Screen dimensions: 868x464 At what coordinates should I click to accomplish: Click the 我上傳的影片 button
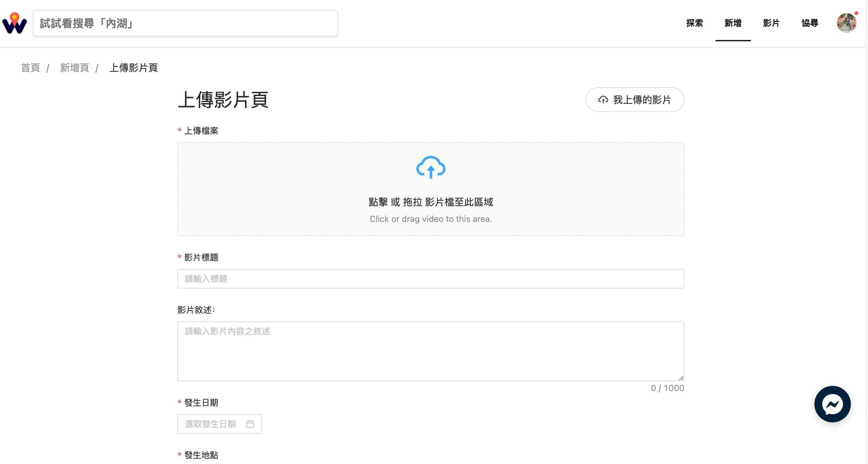tap(634, 100)
